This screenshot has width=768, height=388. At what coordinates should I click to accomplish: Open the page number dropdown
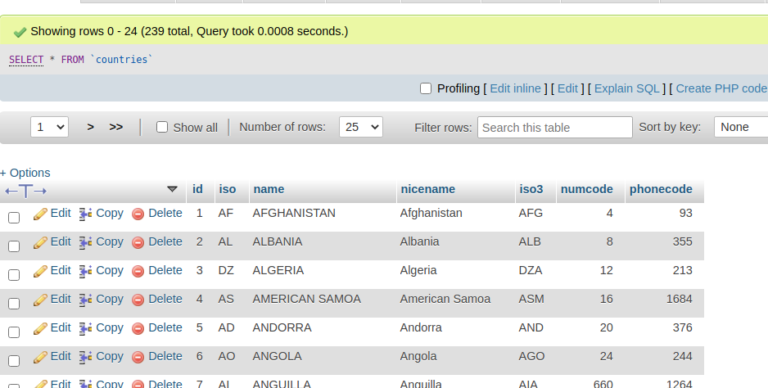pyautogui.click(x=49, y=127)
